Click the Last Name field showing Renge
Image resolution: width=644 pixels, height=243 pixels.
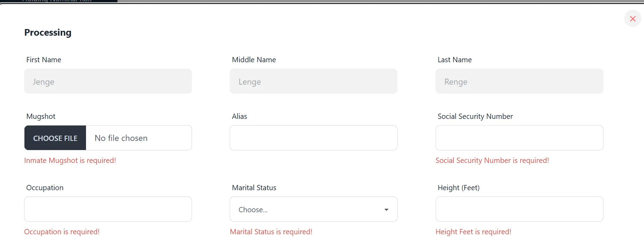pos(519,81)
